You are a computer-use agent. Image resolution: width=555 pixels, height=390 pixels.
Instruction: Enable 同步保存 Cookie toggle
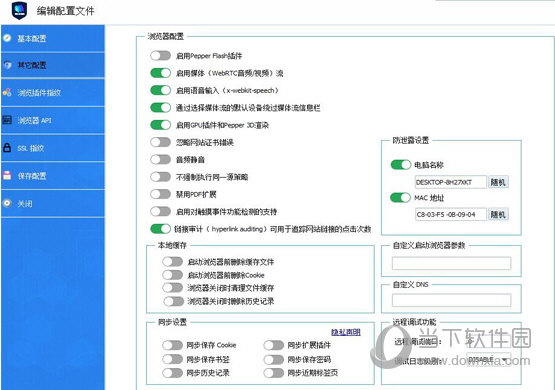172,345
